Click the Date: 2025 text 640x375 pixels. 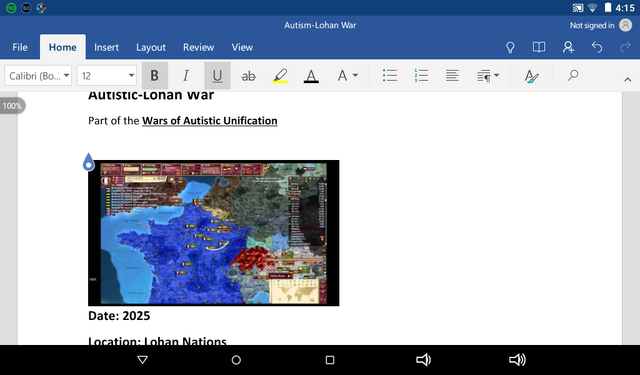click(x=119, y=316)
